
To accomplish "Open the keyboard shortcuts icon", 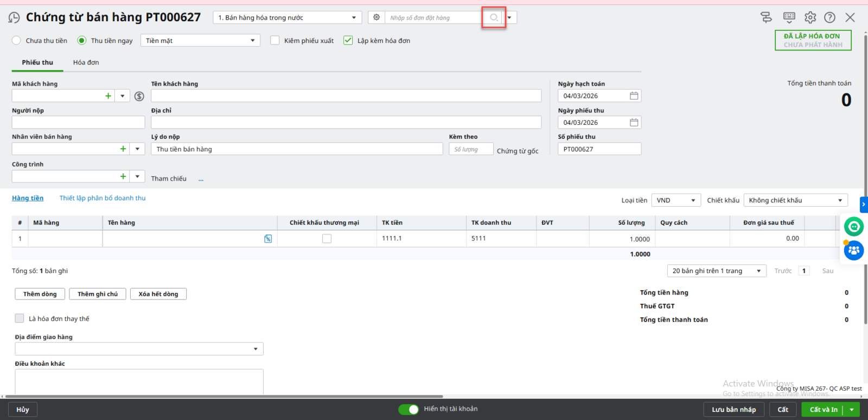I will click(x=789, y=17).
